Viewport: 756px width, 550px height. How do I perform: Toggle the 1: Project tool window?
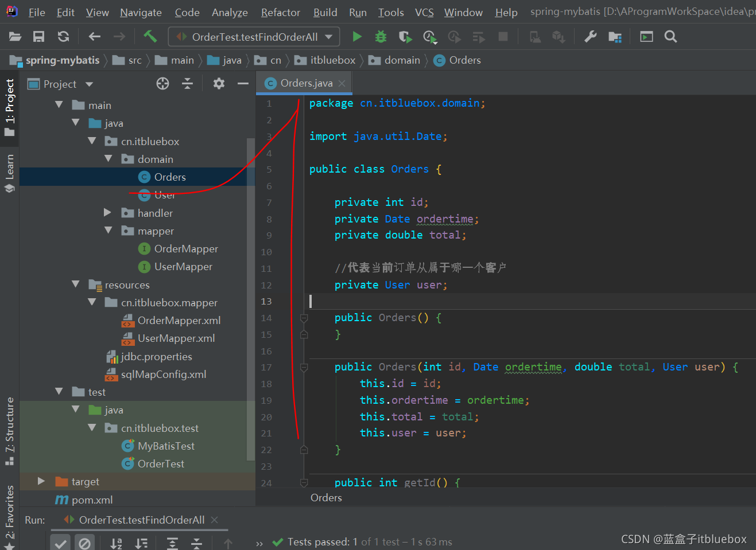[9, 107]
